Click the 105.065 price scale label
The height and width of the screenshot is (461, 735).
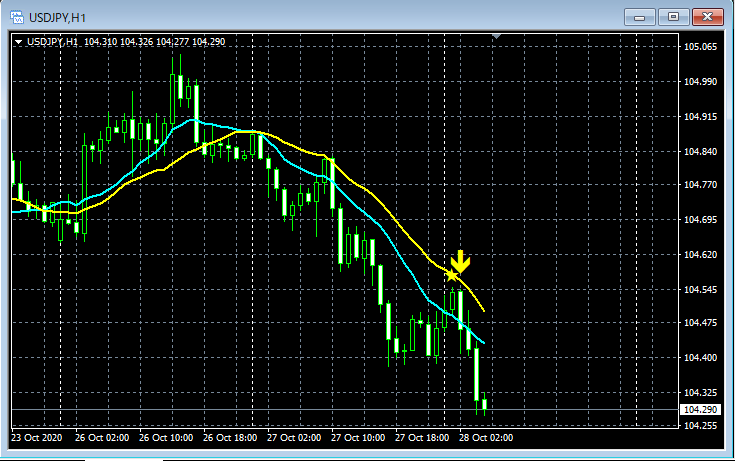point(700,46)
